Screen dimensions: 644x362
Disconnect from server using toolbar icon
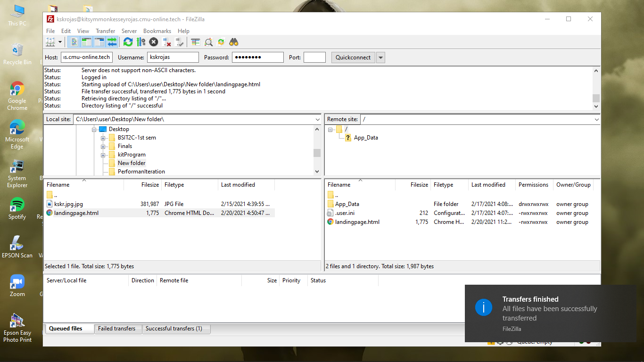(x=166, y=42)
